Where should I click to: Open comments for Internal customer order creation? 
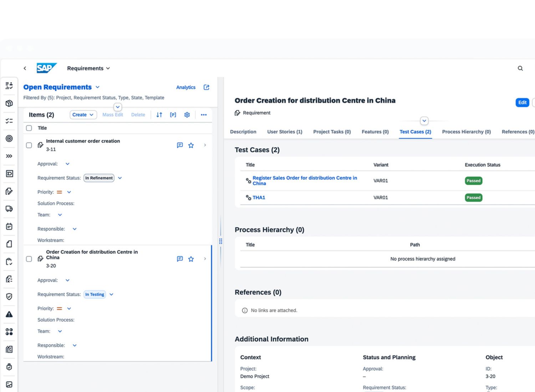tap(180, 145)
